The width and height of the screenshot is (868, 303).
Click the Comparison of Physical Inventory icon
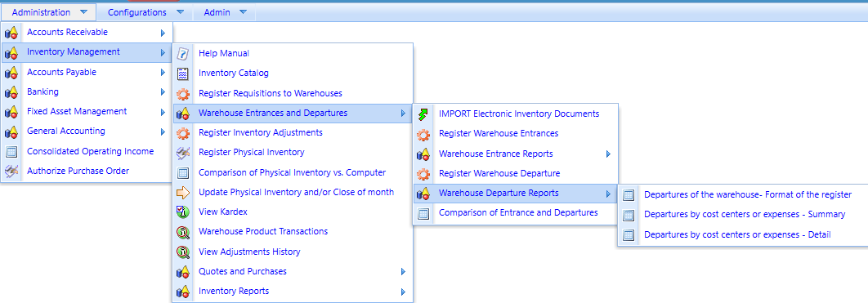coord(183,172)
